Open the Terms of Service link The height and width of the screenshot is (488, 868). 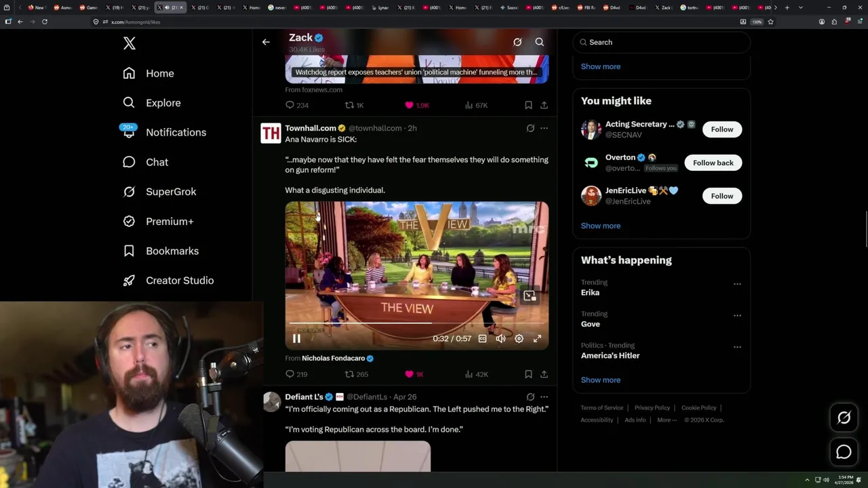click(601, 407)
